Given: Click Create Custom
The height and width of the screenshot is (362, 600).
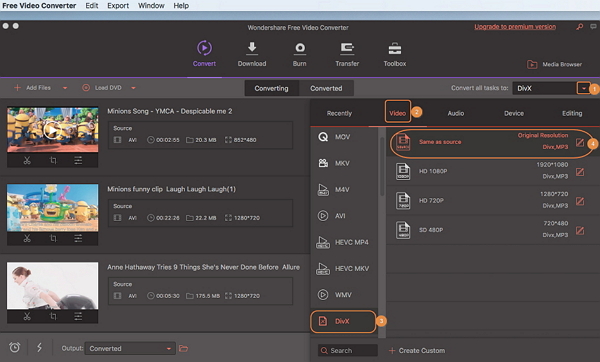Looking at the screenshot, I should tap(417, 351).
